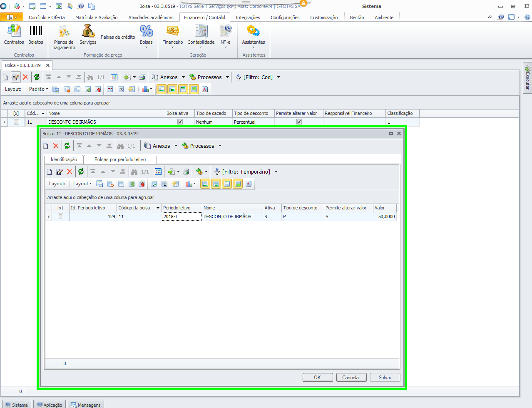Open Contratos in the ribbon
Viewport: 532px width, 408px height.
click(14, 34)
